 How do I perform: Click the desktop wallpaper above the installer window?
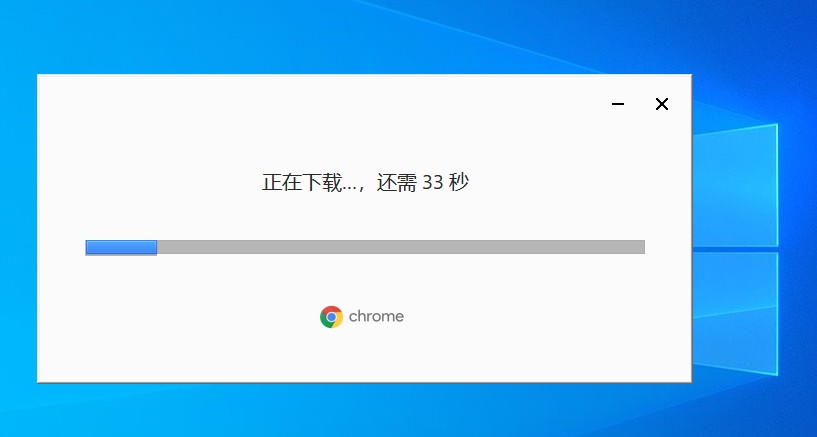click(x=365, y=36)
